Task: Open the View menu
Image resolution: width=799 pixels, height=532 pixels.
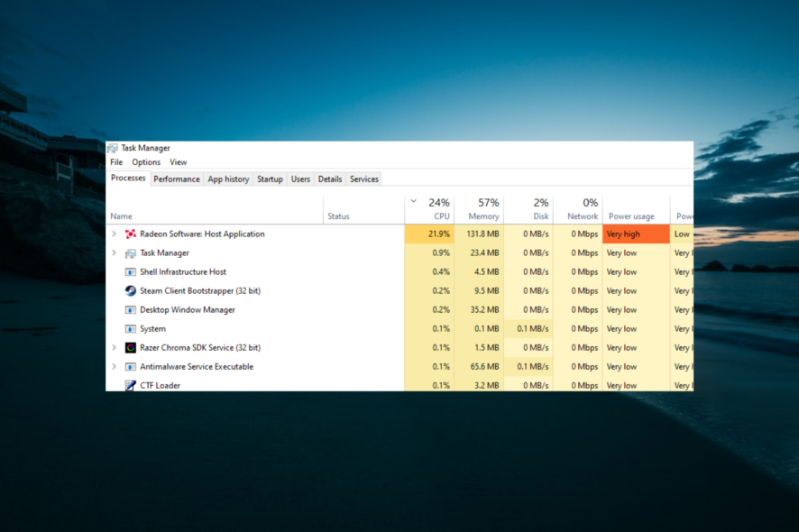Action: tap(179, 162)
